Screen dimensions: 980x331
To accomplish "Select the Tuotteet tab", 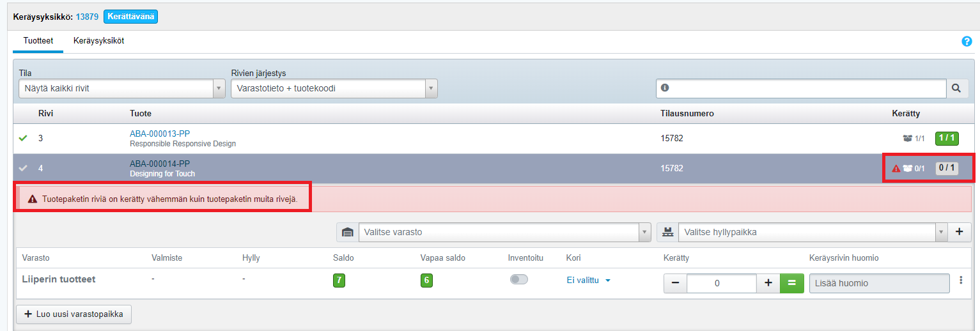I will pyautogui.click(x=38, y=41).
